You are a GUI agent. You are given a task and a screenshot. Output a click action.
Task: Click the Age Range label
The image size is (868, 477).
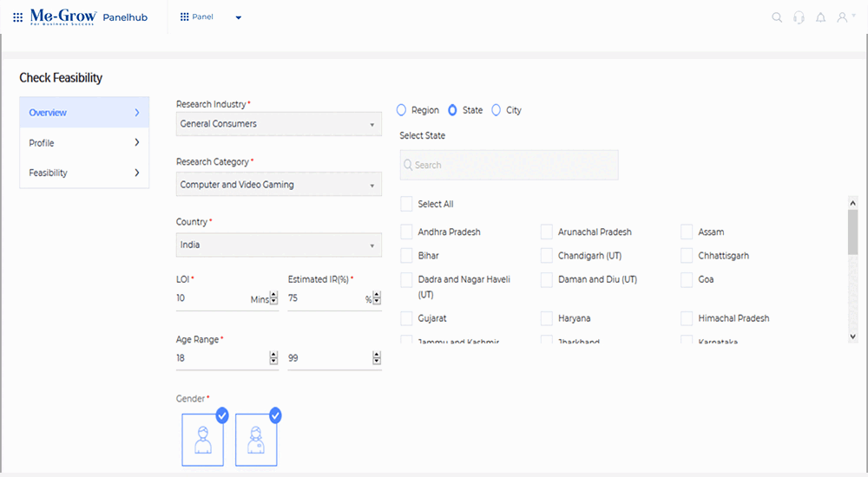[197, 339]
